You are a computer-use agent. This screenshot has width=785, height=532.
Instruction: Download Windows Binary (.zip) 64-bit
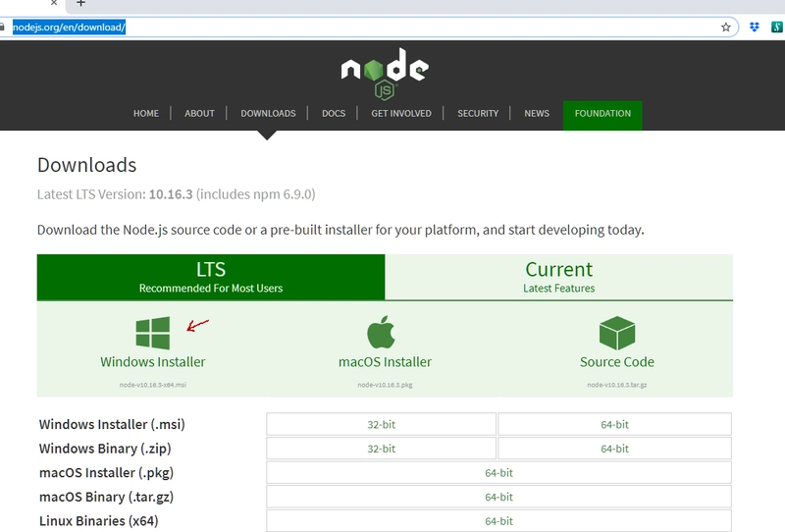click(615, 449)
